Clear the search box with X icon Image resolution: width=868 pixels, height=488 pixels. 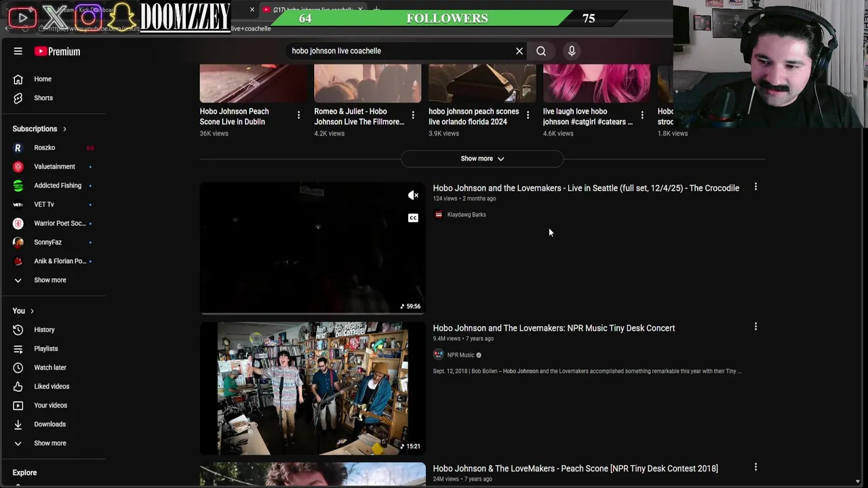pos(519,51)
